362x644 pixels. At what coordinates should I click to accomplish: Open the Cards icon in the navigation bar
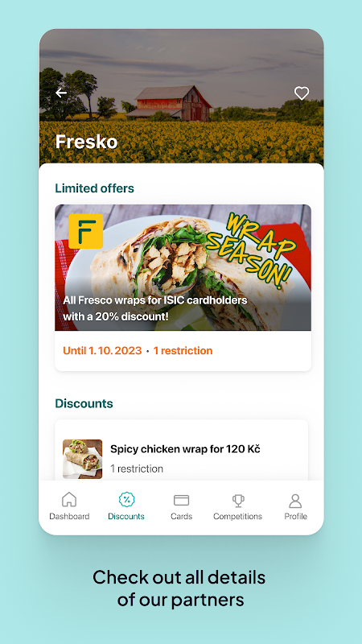click(x=182, y=500)
